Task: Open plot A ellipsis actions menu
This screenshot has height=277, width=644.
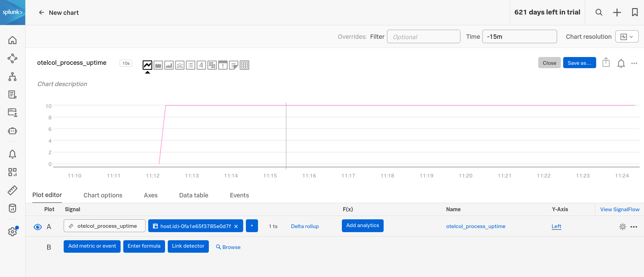Action: (634, 227)
